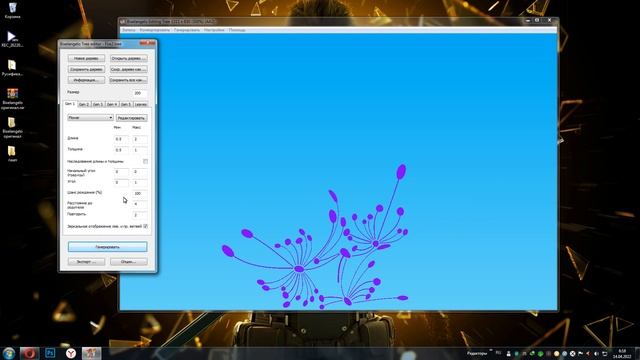Switch to the Leaves tab
Screen dimensions: 640x360
(x=140, y=104)
